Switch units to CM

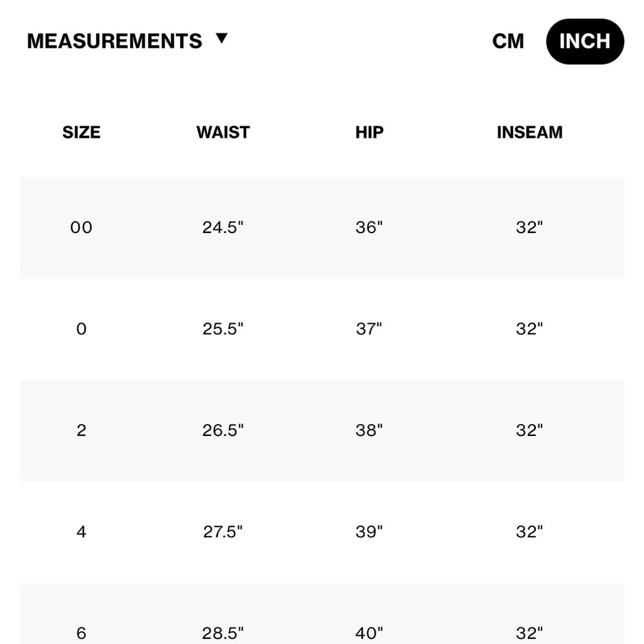[x=508, y=41]
